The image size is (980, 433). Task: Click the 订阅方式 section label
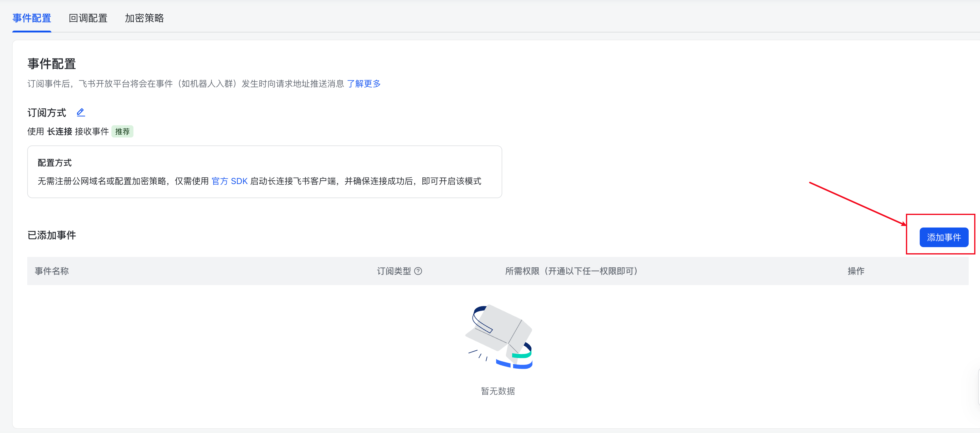(x=47, y=113)
